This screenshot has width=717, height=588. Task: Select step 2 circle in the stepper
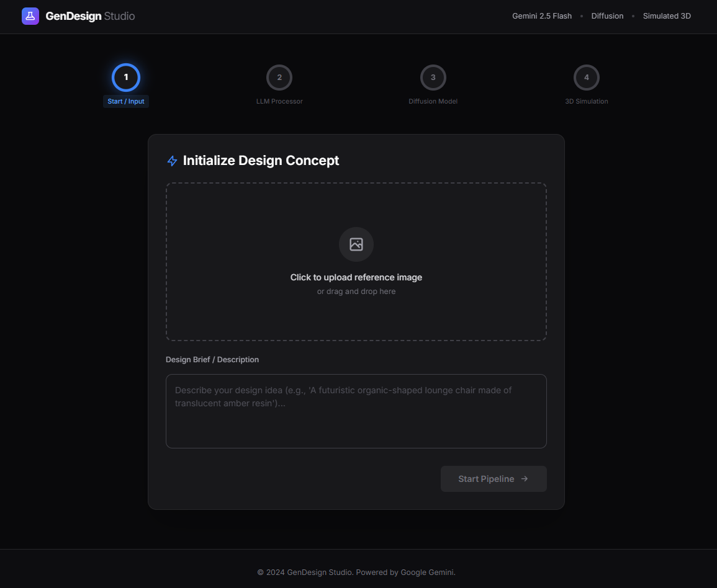(x=279, y=78)
